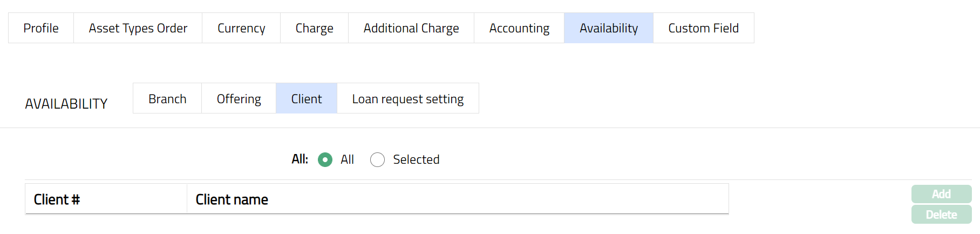The width and height of the screenshot is (980, 234).
Task: Go to the Currency tab
Action: pos(241,28)
